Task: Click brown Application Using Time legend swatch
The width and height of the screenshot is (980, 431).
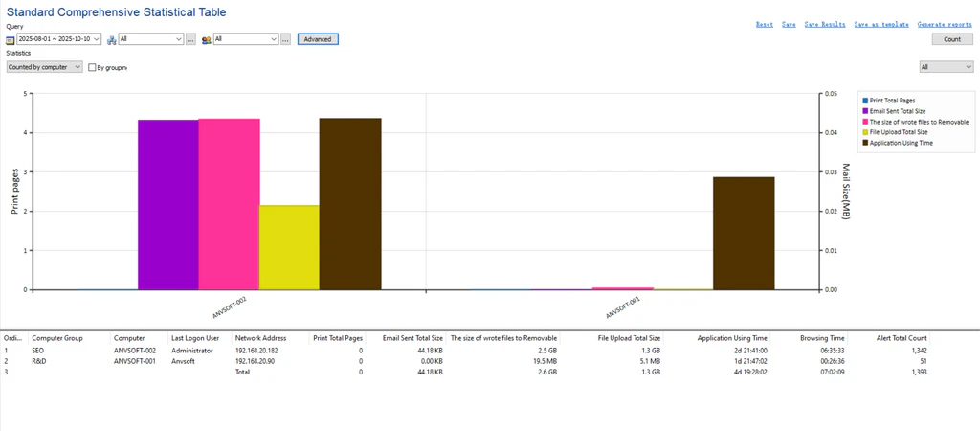Action: click(865, 143)
